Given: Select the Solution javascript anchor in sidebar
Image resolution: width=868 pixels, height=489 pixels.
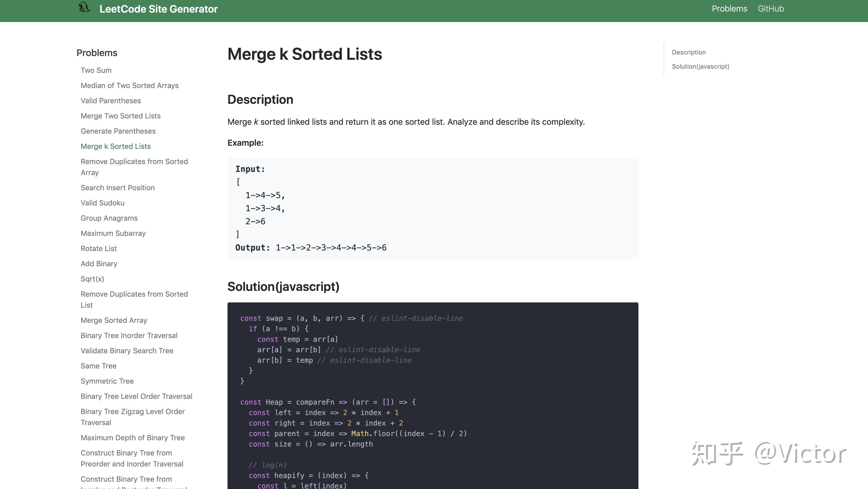Looking at the screenshot, I should (x=701, y=66).
